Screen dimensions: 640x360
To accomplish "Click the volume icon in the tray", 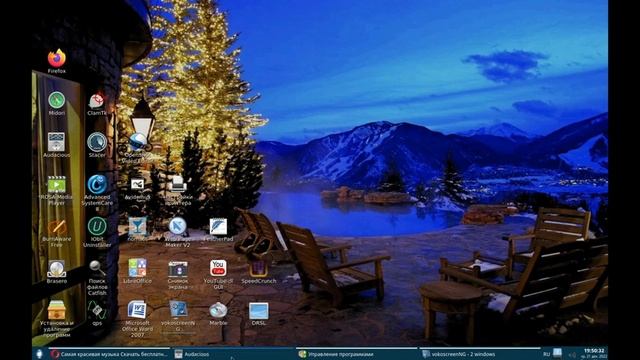I will click(x=572, y=354).
